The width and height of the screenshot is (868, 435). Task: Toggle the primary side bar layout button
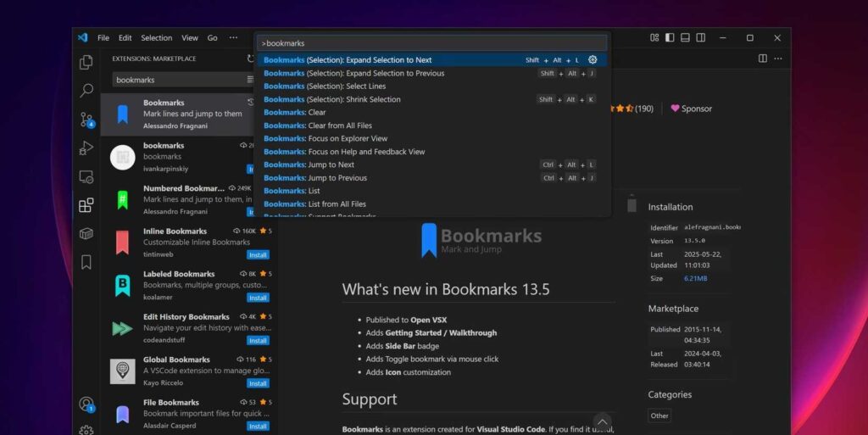click(x=670, y=37)
